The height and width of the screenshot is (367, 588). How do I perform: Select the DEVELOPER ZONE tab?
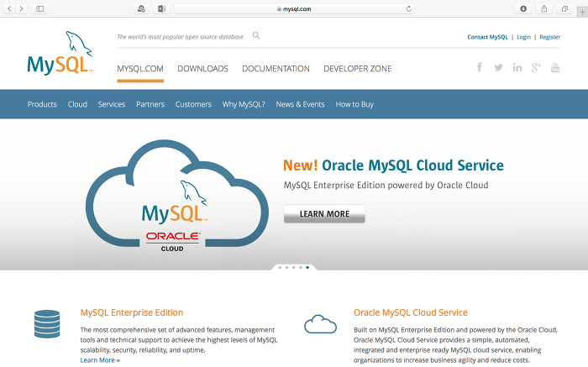(x=358, y=69)
